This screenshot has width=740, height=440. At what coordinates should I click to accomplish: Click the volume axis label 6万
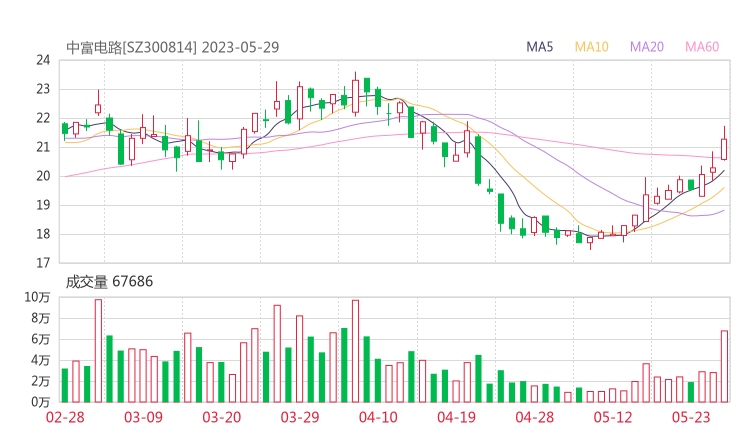(x=41, y=339)
